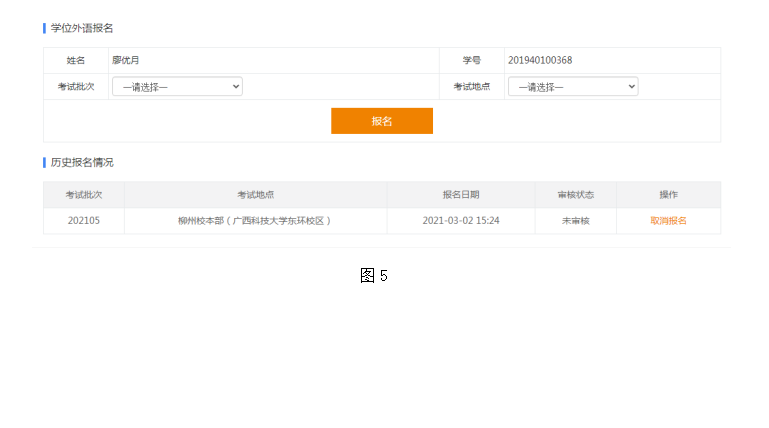Click the 审核状态 column header
The image size is (769, 428).
point(576,195)
